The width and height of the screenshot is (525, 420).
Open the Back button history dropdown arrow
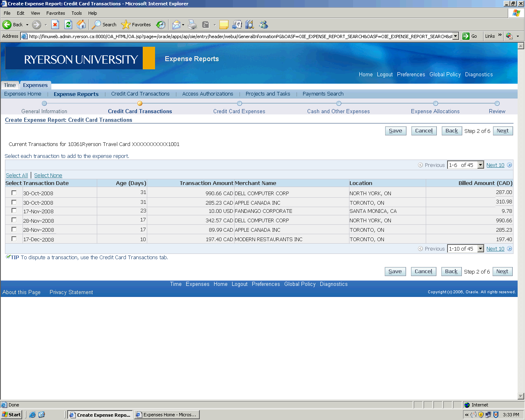coord(27,25)
